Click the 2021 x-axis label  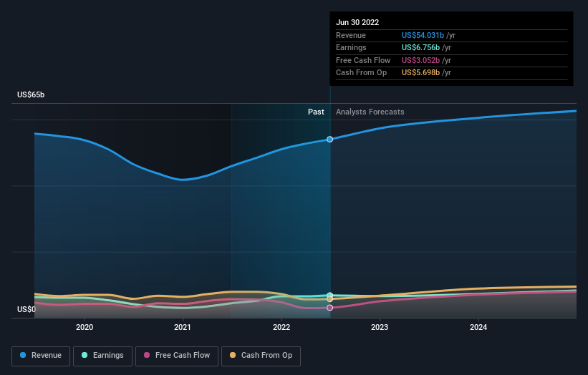(183, 327)
